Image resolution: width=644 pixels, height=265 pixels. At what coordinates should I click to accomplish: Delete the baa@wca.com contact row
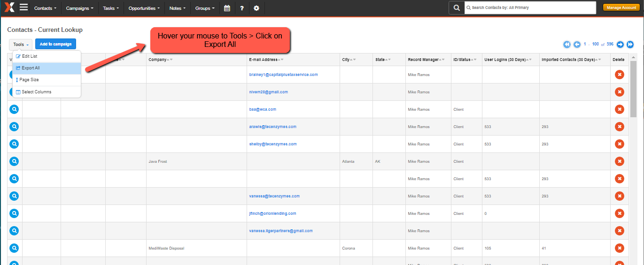(x=619, y=109)
